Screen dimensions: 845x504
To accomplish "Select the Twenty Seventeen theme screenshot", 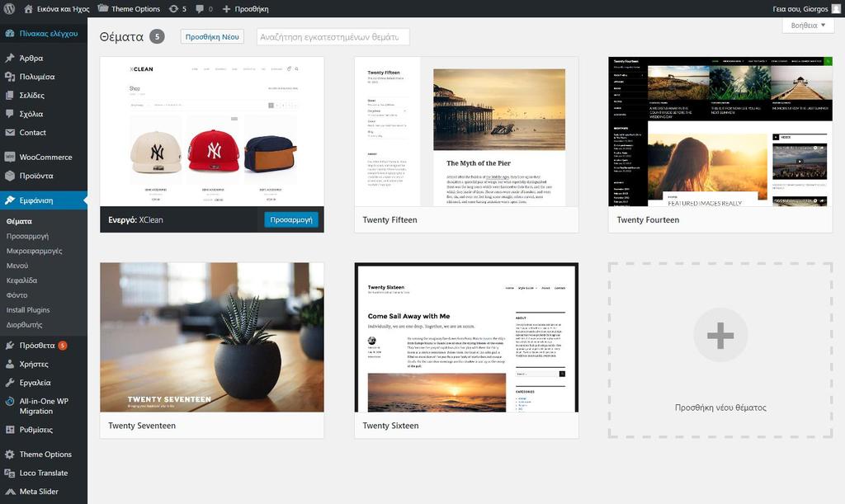I will pyautogui.click(x=212, y=337).
